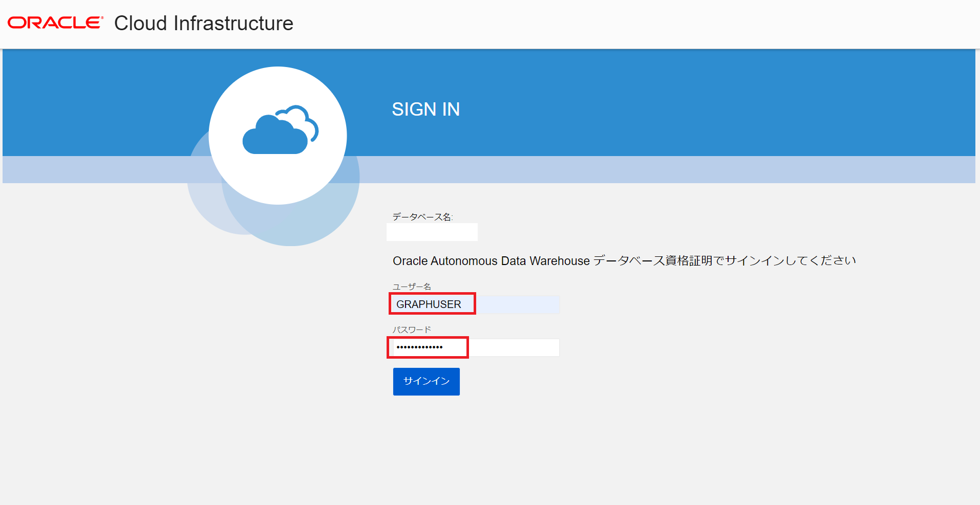Focus the username field containing GRAPHUSER
This screenshot has height=505, width=980.
pos(474,304)
